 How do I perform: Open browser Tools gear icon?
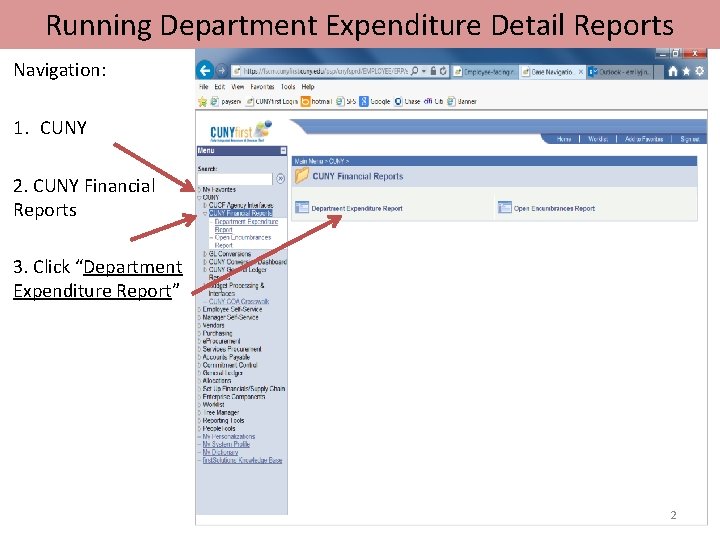pos(699,71)
